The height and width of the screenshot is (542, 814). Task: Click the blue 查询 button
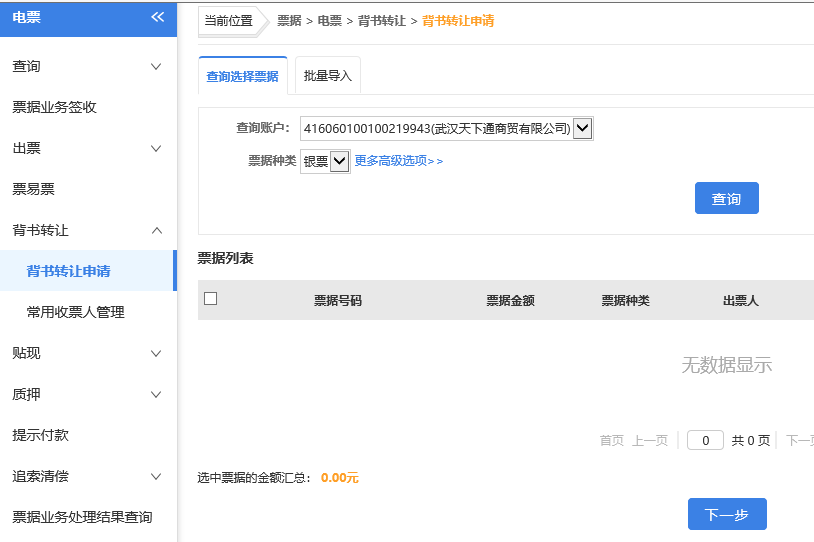[726, 198]
